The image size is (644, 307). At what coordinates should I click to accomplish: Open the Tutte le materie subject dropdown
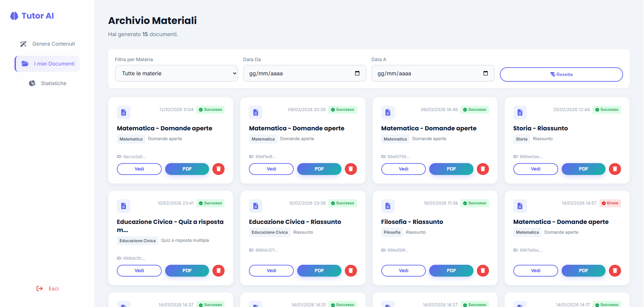176,73
